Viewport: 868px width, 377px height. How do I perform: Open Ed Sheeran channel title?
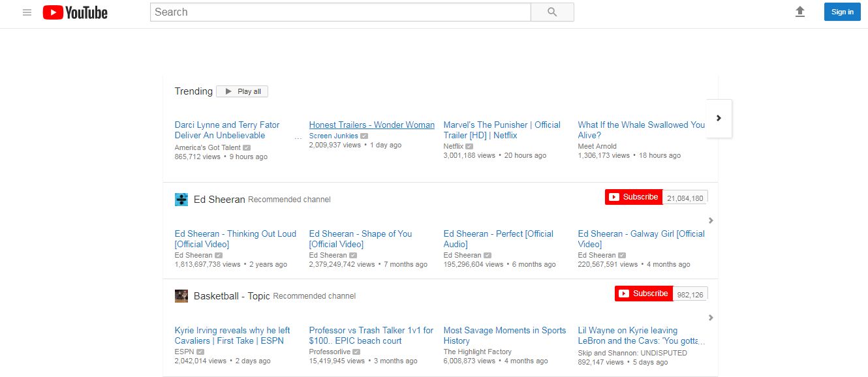(x=219, y=200)
